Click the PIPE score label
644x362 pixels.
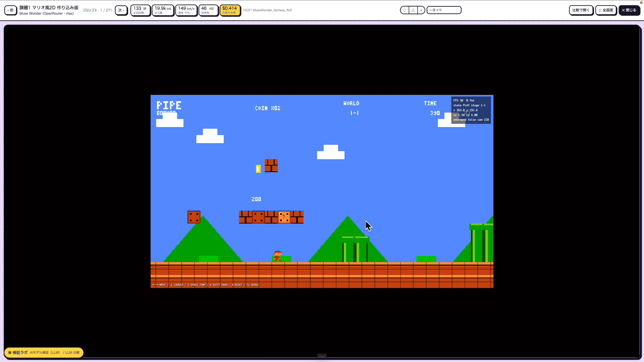pyautogui.click(x=169, y=106)
